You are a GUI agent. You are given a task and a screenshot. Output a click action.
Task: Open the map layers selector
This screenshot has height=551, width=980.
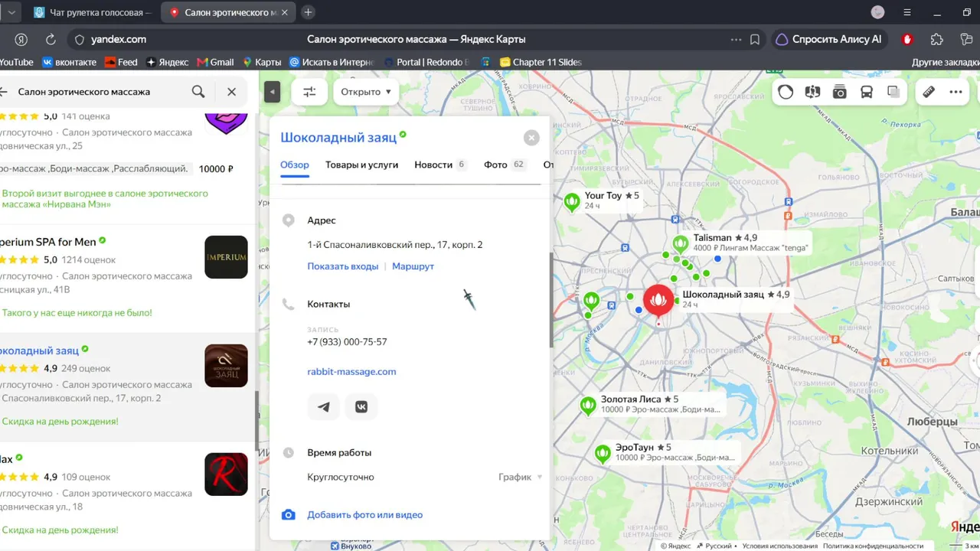click(893, 92)
